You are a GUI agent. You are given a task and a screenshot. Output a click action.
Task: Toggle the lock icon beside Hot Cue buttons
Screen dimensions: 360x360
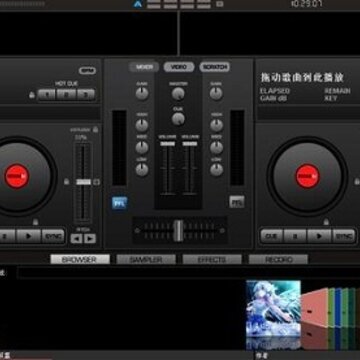32,95
